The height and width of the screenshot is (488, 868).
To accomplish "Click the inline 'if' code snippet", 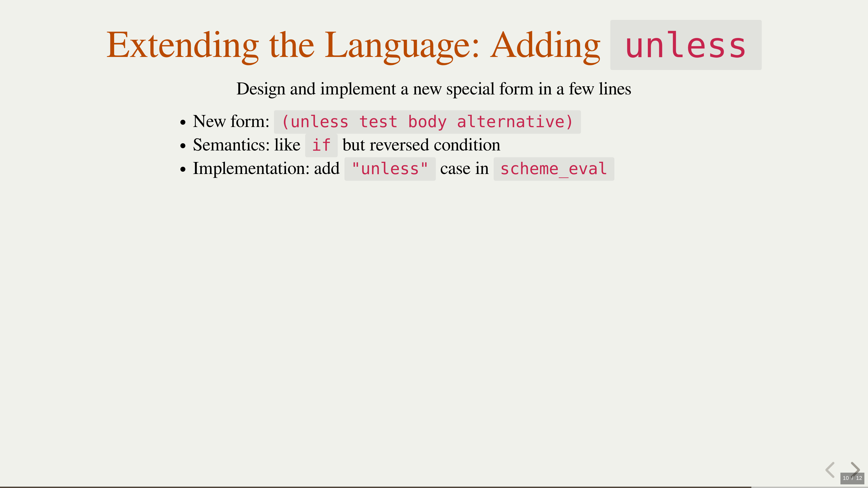I will pos(321,145).
